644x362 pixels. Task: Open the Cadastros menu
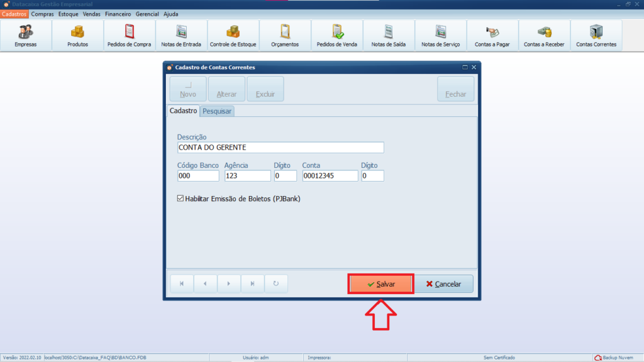pyautogui.click(x=14, y=14)
